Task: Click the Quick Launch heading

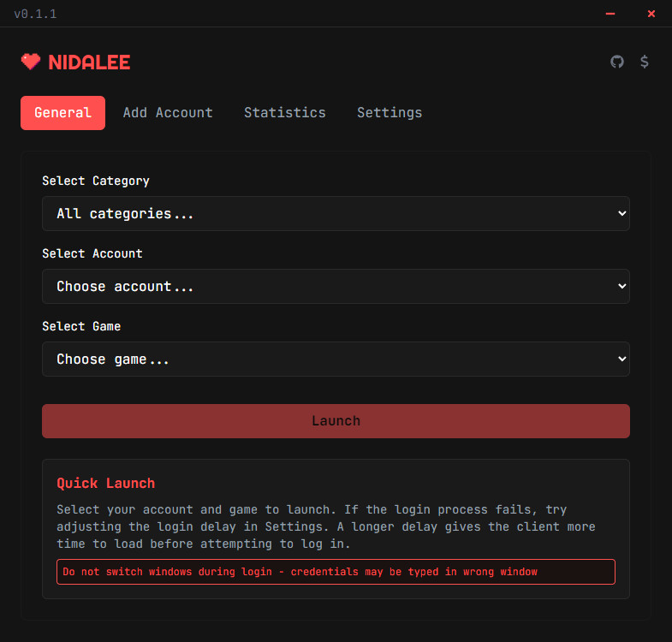Action: point(106,483)
